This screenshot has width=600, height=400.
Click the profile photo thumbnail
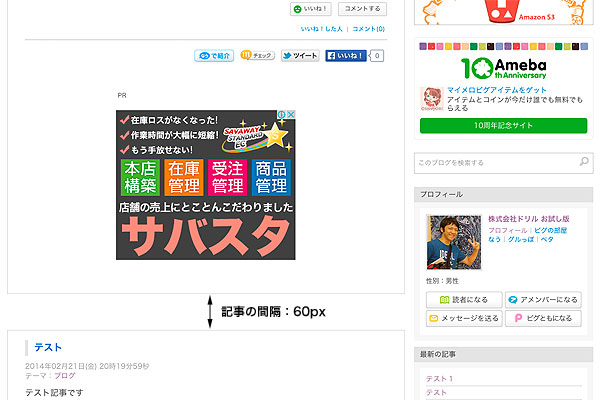click(455, 242)
